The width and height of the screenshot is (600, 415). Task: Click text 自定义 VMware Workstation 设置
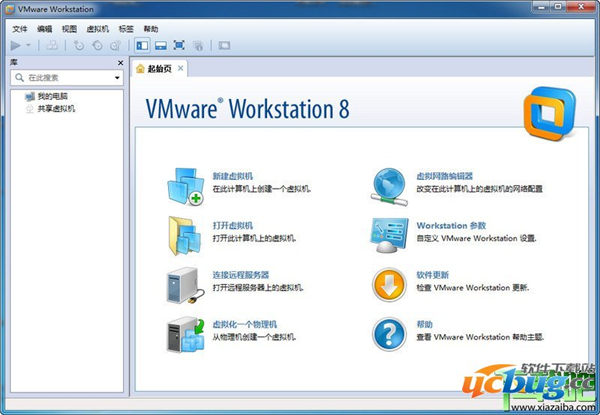pos(476,238)
